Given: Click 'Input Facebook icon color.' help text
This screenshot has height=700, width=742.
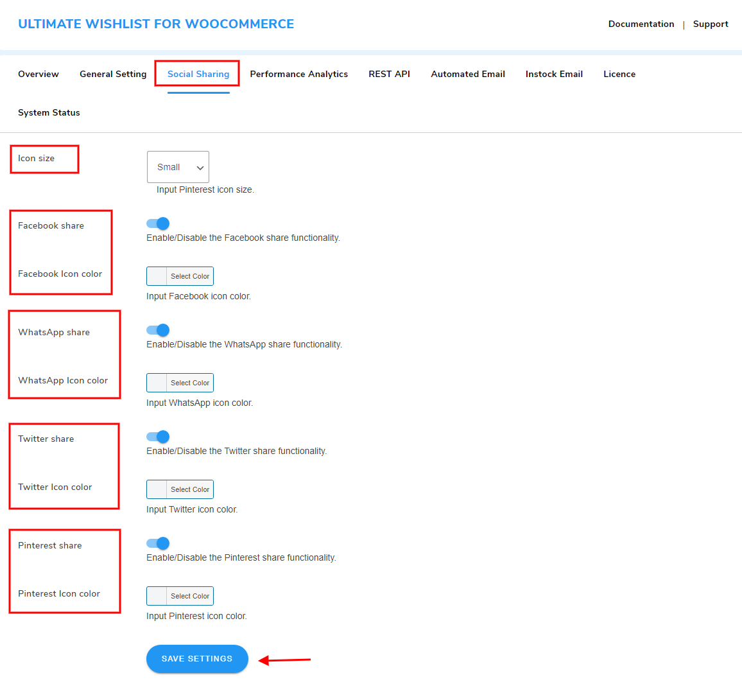Looking at the screenshot, I should pos(198,296).
